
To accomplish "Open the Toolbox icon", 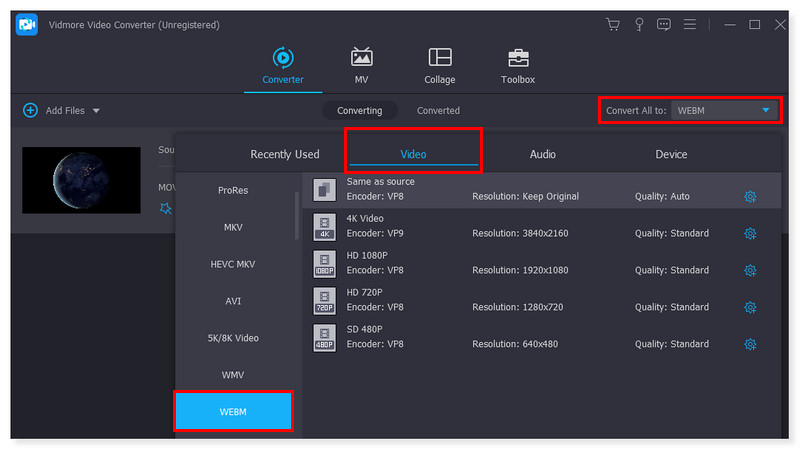I will click(517, 58).
